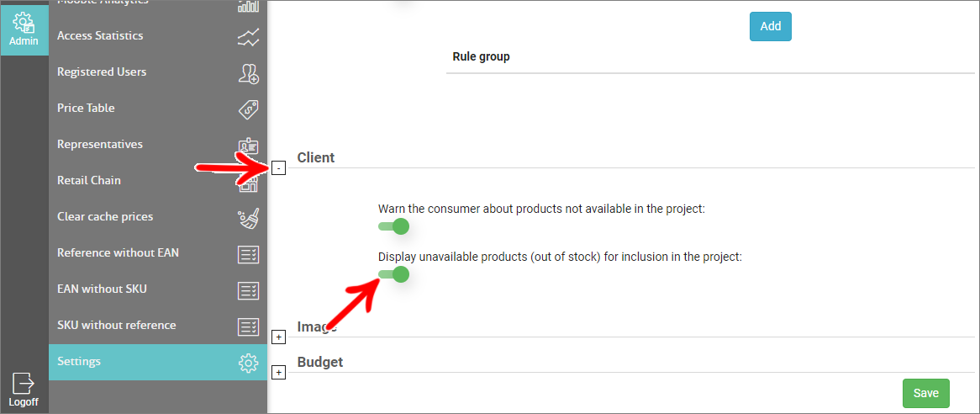Click the Reference without EAN list icon
Screen dimensions: 980x414
point(248,254)
